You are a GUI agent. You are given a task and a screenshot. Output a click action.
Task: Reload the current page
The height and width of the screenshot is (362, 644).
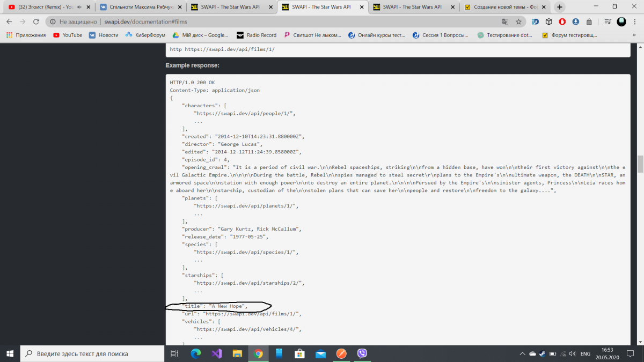pos(36,21)
